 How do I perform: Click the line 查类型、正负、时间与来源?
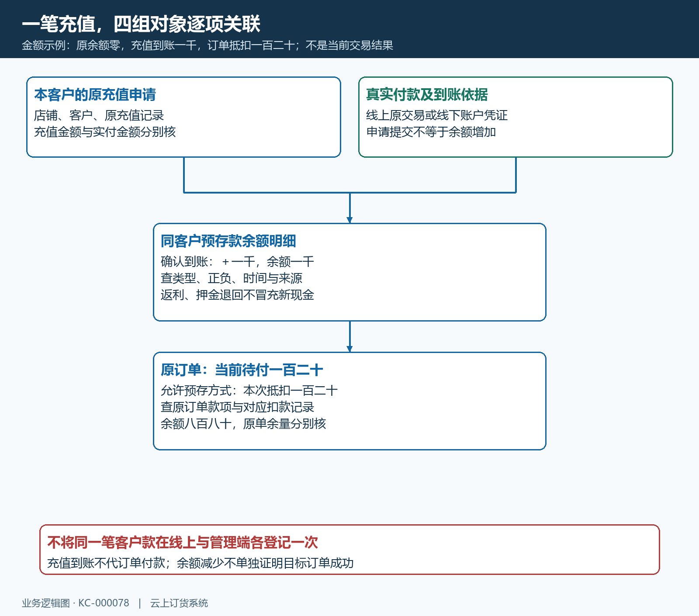pyautogui.click(x=232, y=278)
